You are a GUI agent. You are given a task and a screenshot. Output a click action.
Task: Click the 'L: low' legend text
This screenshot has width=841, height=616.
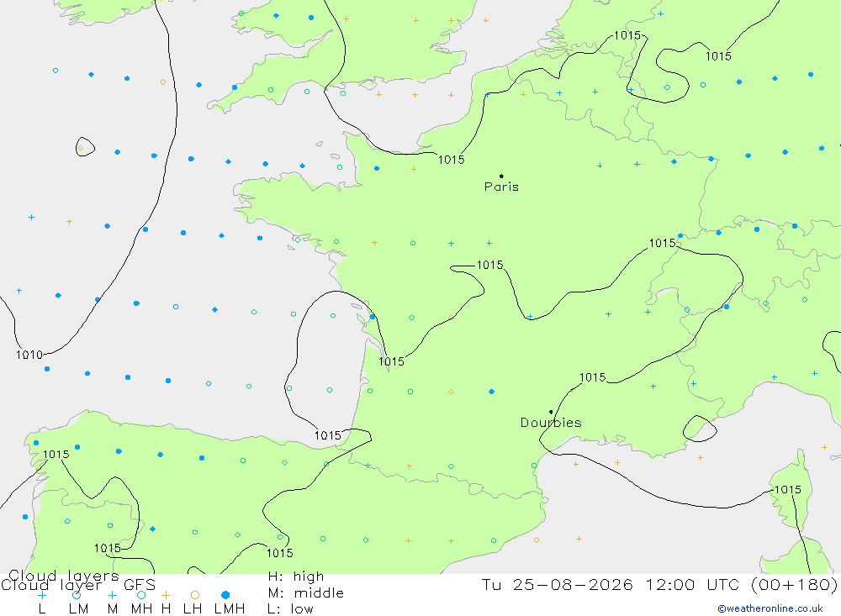click(x=290, y=609)
